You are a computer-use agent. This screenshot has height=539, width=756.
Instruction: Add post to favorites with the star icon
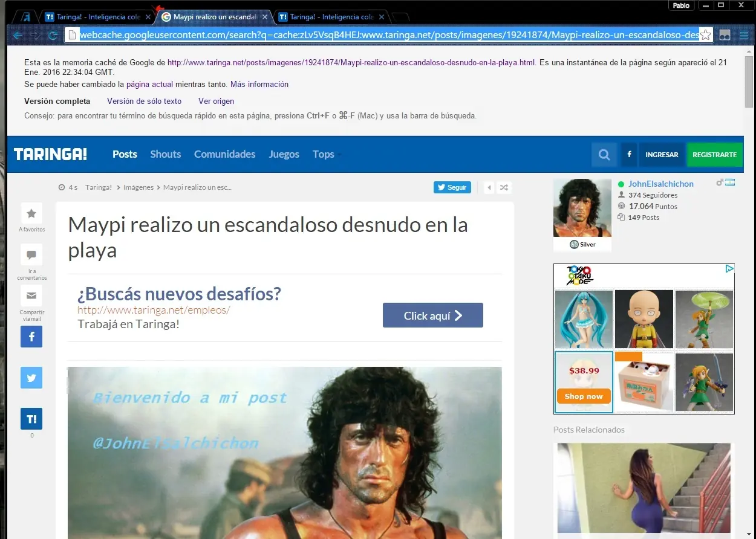31,213
